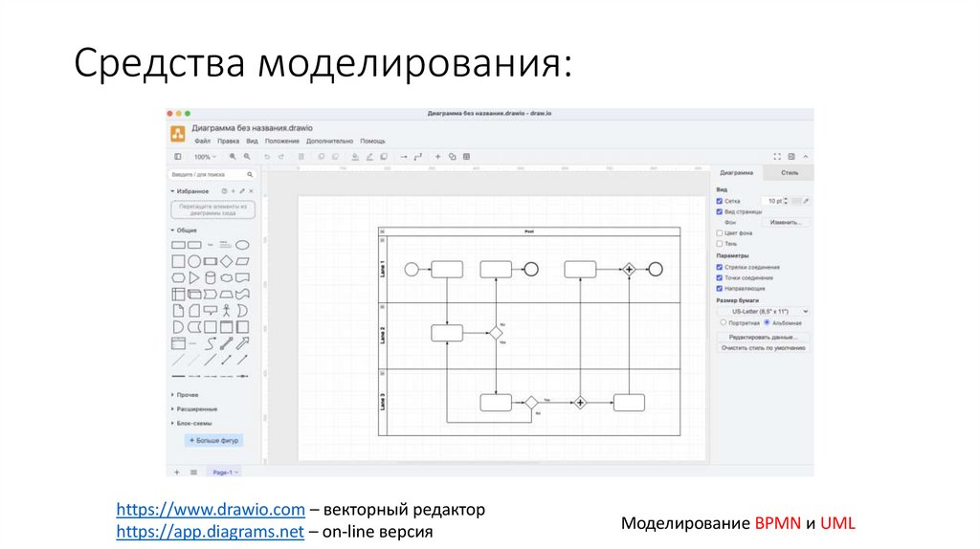Toggle the Точки соединения checkbox
980x549 pixels.
720,278
